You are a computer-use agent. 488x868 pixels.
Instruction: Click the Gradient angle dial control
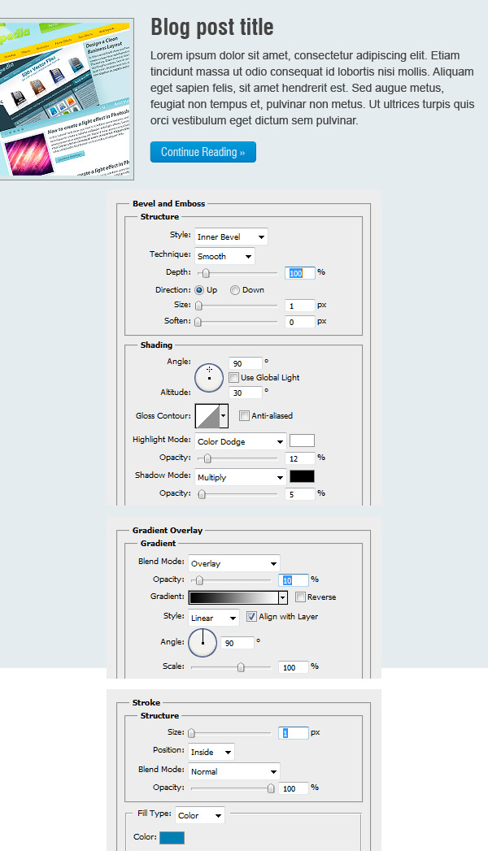203,643
